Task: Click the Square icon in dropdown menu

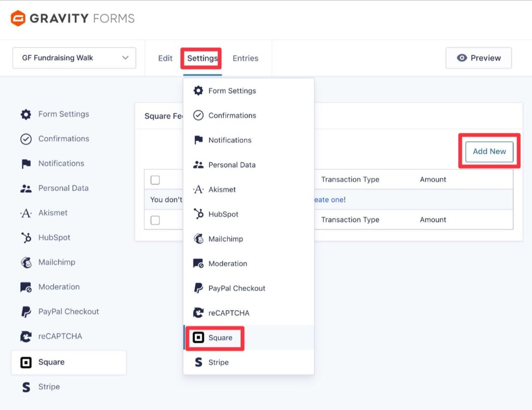Action: [x=198, y=337]
